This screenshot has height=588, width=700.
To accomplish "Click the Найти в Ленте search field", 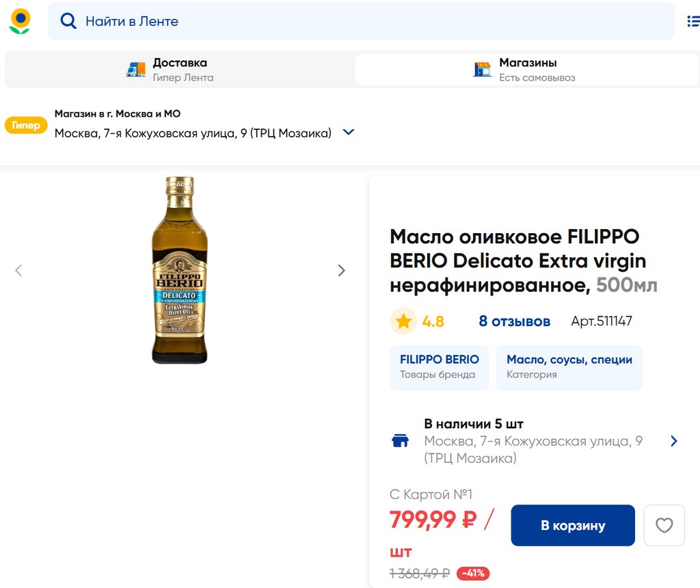I will tap(369, 21).
